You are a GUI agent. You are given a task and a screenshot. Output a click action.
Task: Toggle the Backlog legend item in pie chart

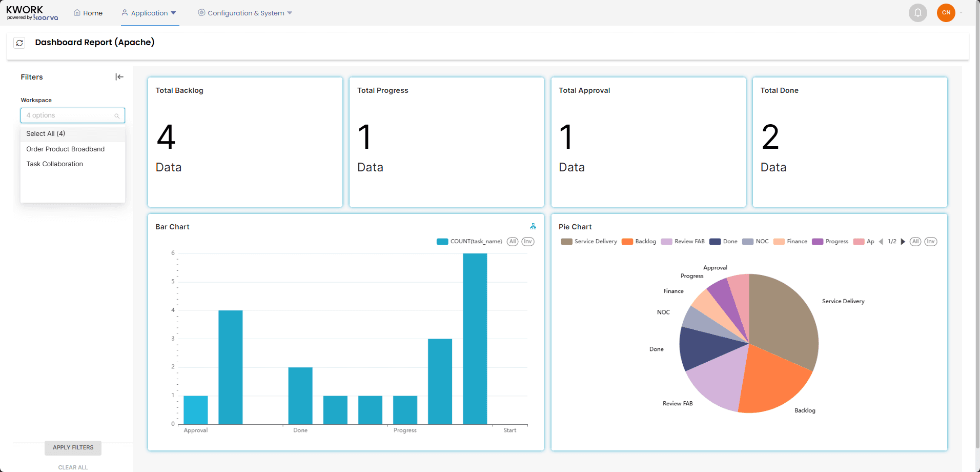tap(639, 242)
